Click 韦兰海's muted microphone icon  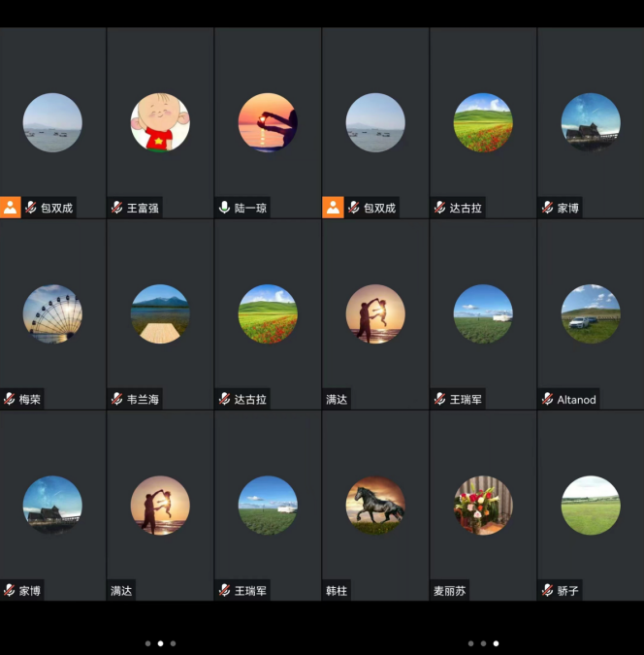click(x=117, y=399)
